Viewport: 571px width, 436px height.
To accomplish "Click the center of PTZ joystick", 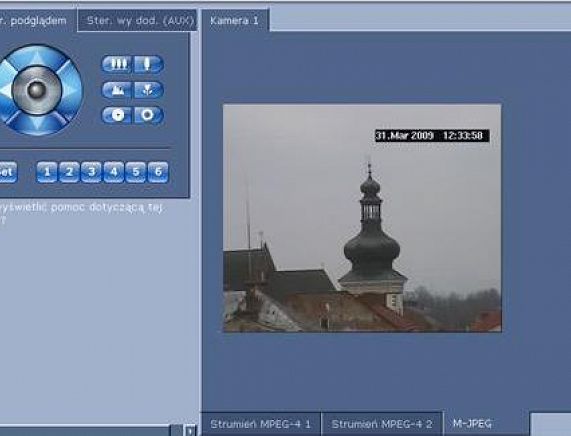I will 37,90.
